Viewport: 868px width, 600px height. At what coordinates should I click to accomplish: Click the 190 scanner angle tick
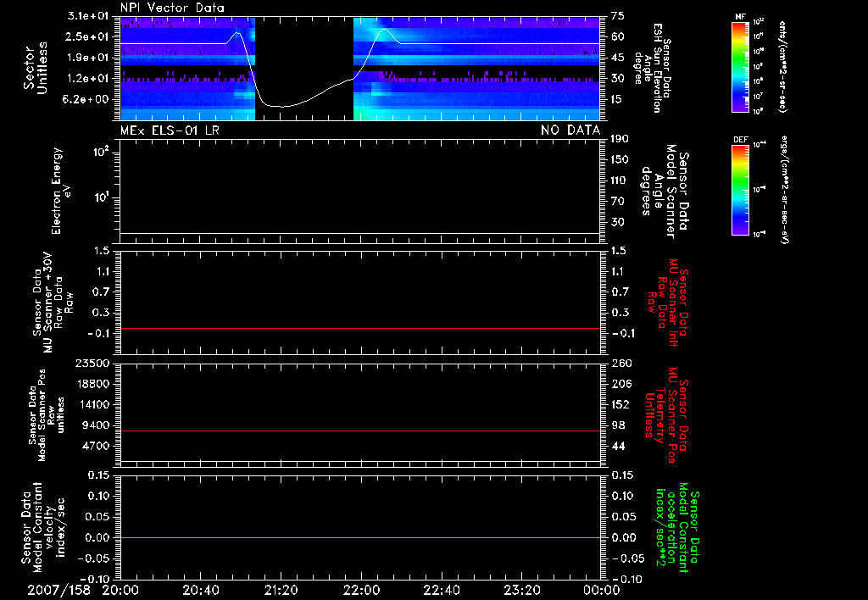pyautogui.click(x=620, y=138)
